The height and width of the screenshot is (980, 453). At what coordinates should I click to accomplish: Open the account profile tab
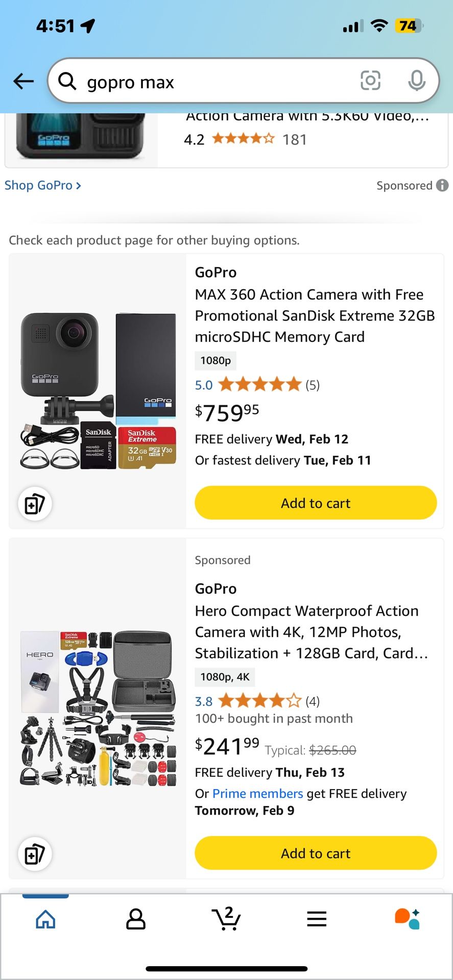136,919
